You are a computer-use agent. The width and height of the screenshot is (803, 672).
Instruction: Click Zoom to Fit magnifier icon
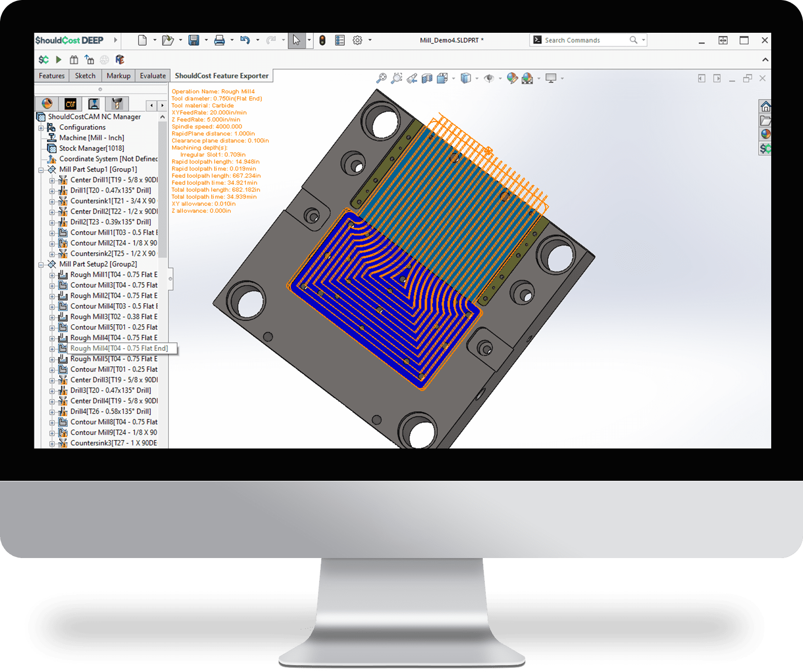381,78
